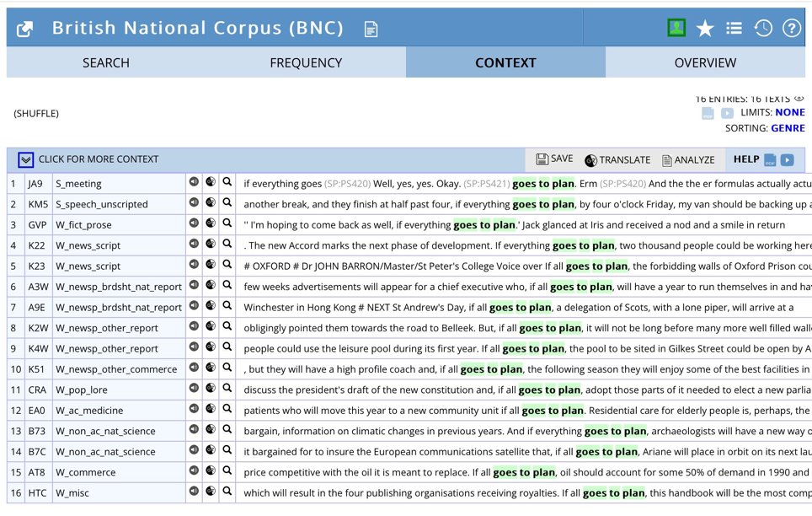Open the PDF help icon next to HELP
This screenshot has height=516, width=812.
click(x=770, y=159)
